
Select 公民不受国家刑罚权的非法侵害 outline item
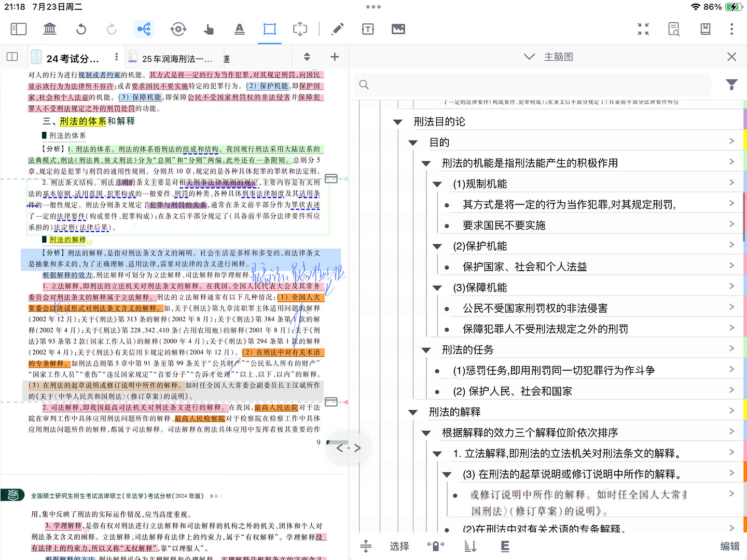(x=535, y=309)
